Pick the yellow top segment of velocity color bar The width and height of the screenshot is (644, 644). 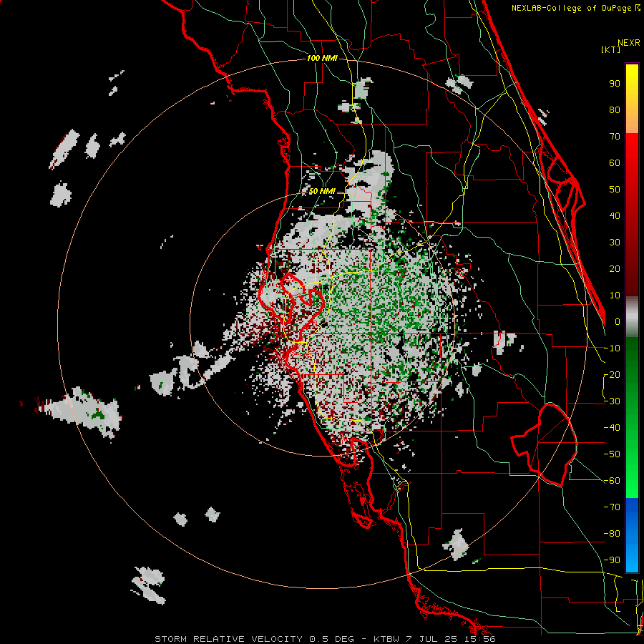632,99
